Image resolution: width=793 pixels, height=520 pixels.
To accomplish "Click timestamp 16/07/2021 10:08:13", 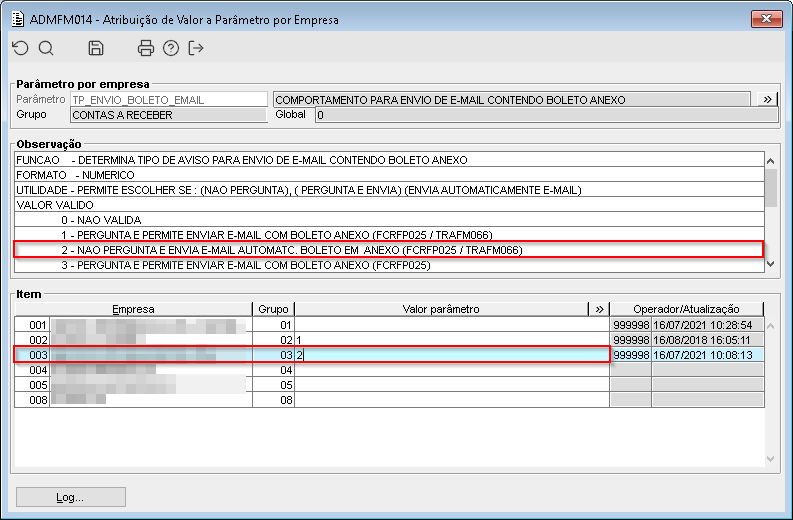I will 707,355.
